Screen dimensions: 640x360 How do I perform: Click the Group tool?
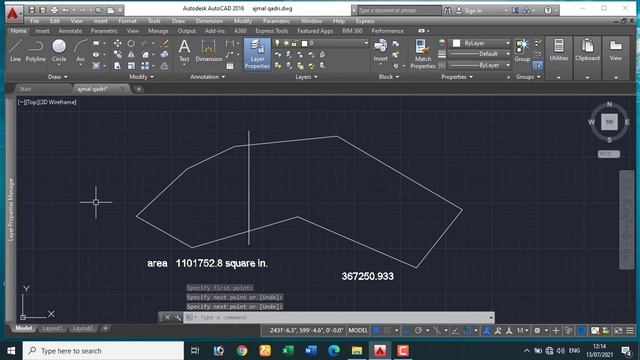click(522, 51)
